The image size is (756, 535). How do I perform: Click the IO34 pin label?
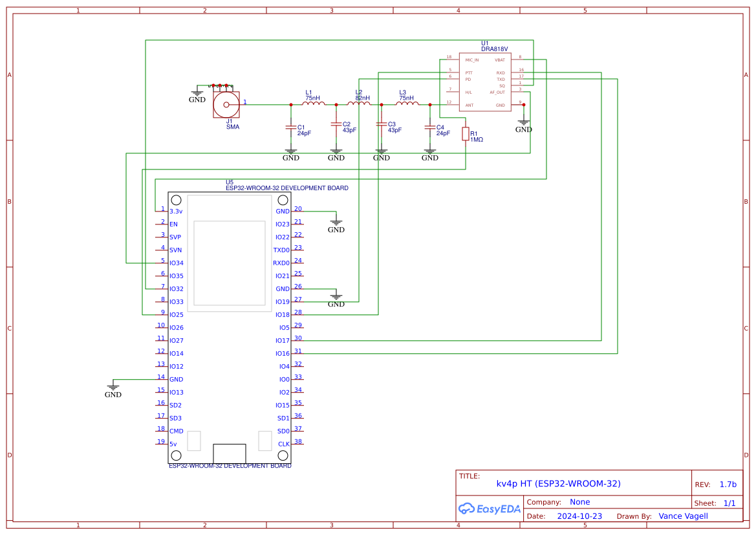(177, 263)
